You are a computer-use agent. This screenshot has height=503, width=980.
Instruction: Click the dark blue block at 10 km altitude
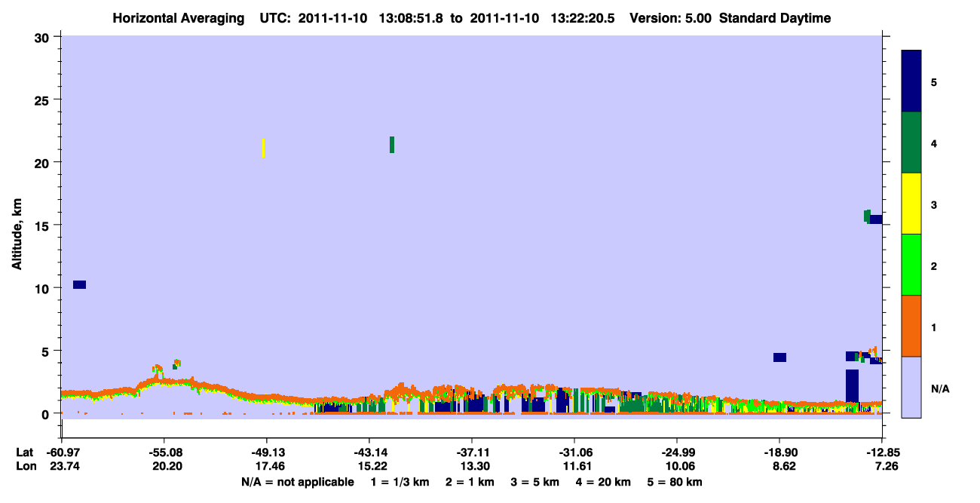79,284
